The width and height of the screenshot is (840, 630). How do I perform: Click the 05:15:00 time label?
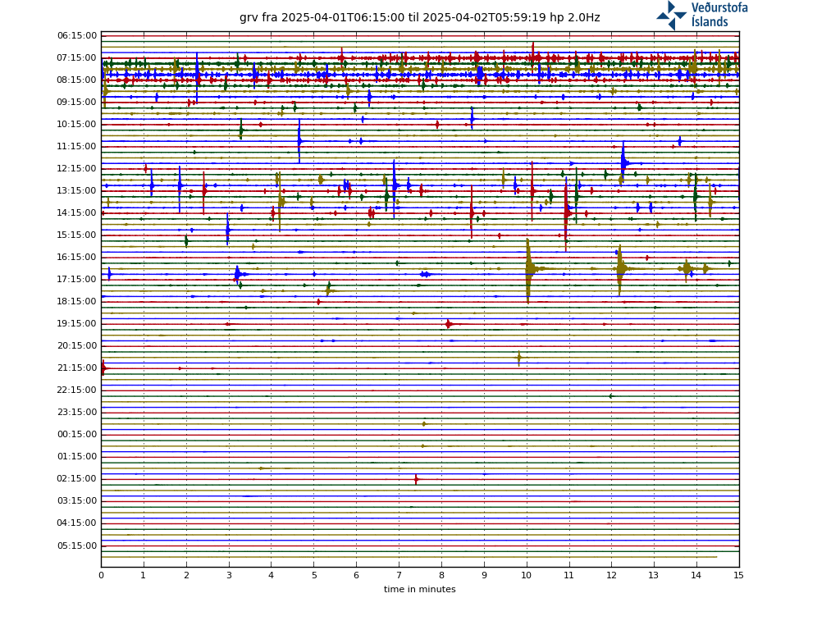tap(77, 546)
